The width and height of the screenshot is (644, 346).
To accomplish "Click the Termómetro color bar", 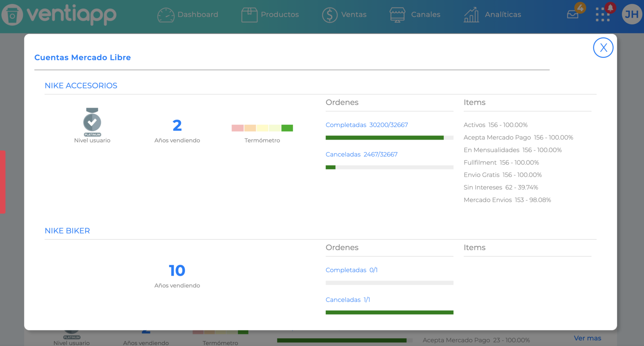I will point(262,128).
